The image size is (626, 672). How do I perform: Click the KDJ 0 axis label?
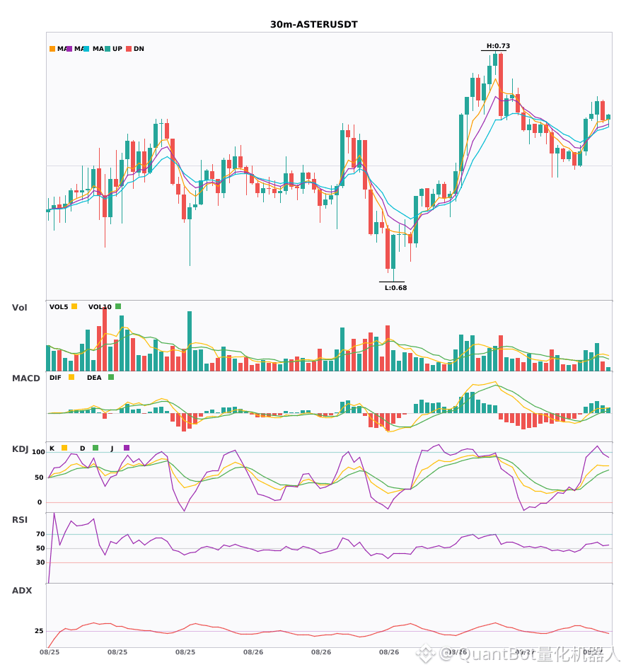pos(40,502)
